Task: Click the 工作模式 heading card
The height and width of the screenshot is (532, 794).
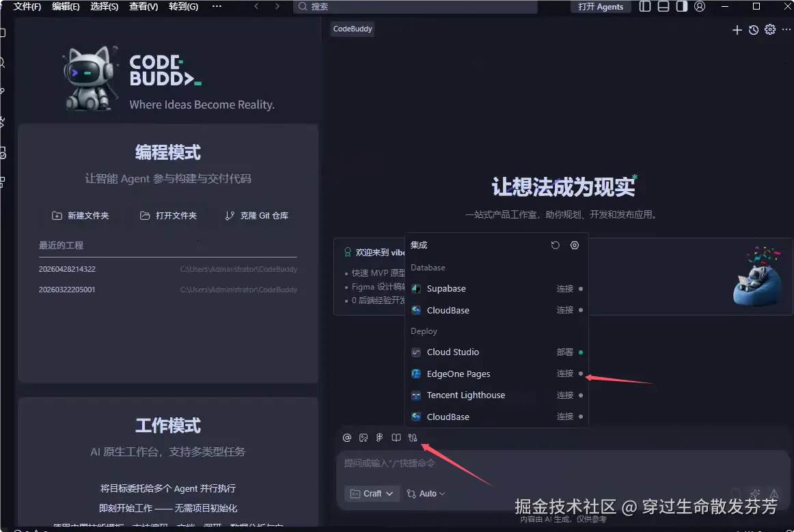Action: [168, 425]
